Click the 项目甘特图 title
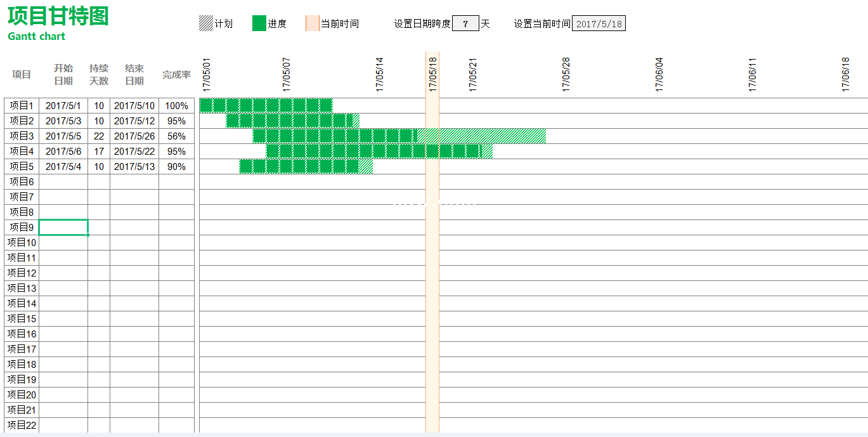This screenshot has height=437, width=868. click(58, 16)
